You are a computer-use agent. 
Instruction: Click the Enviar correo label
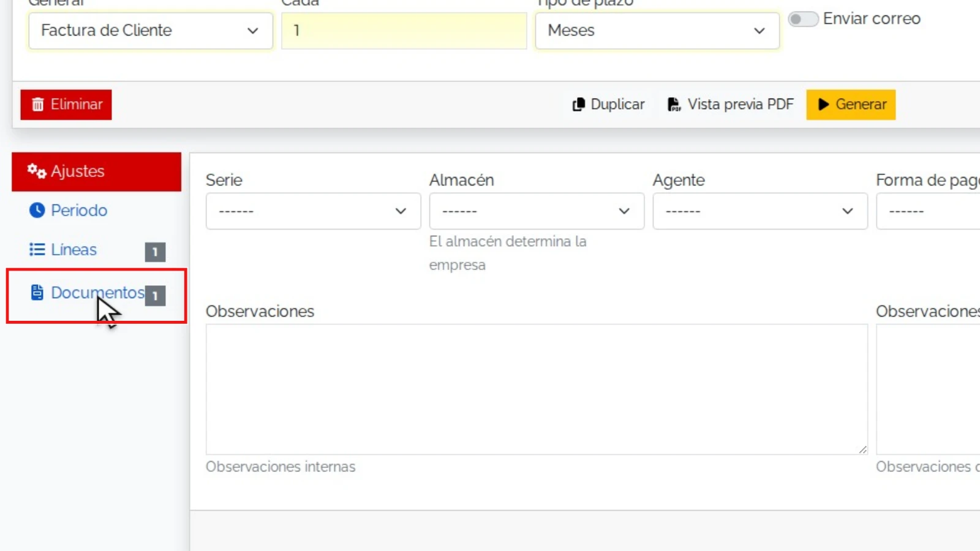click(872, 19)
